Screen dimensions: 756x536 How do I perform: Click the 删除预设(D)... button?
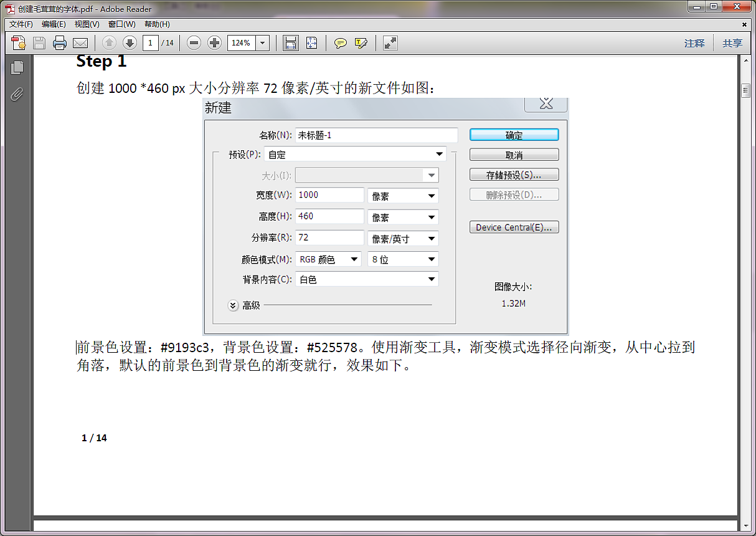(x=514, y=194)
